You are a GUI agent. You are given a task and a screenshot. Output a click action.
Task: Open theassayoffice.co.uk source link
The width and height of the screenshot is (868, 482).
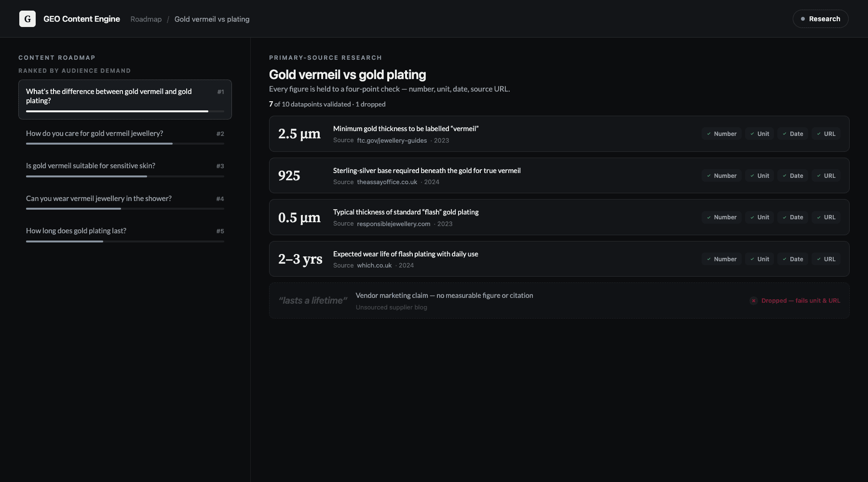tap(387, 182)
